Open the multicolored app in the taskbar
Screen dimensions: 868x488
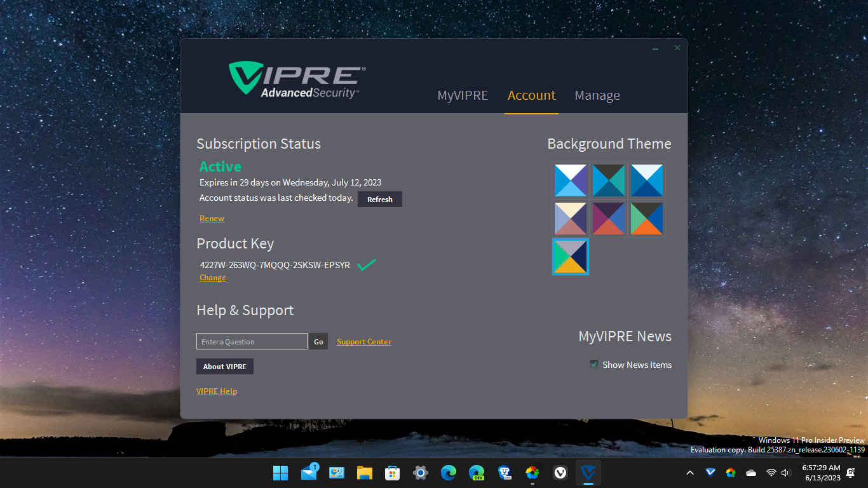click(x=532, y=473)
